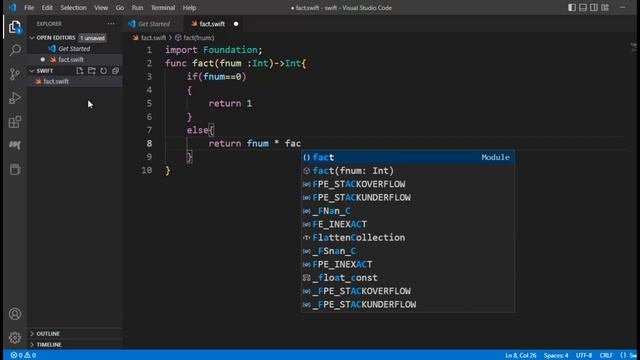
Task: Click New File icon in SWIFT folder
Action: point(80,71)
